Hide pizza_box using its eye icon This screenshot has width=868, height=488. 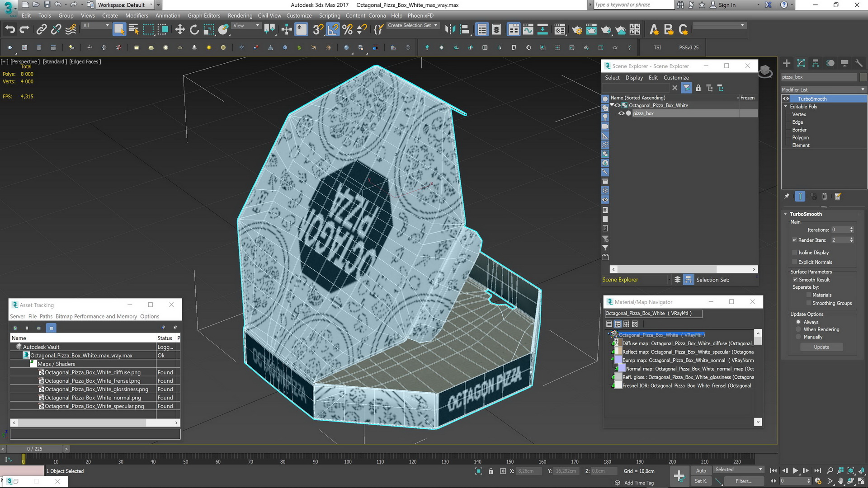point(621,113)
